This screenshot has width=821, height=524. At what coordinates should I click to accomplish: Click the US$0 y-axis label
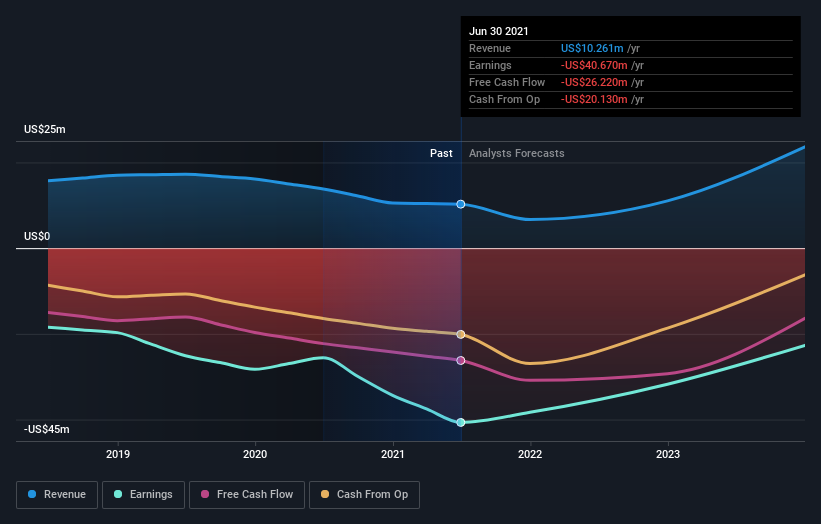coord(37,236)
